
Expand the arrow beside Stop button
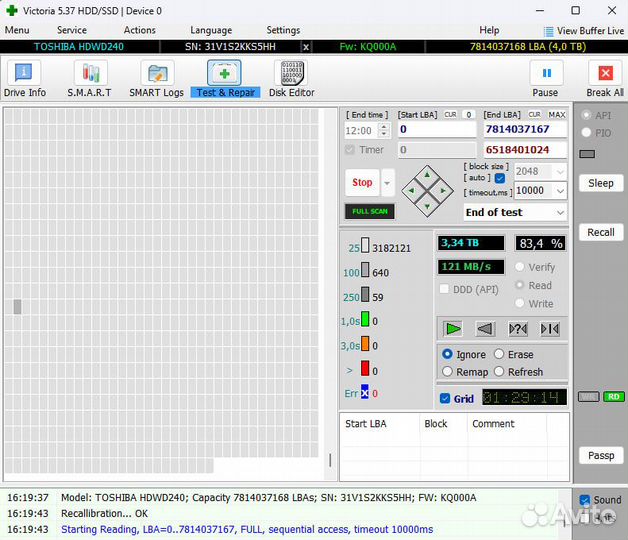coord(387,183)
